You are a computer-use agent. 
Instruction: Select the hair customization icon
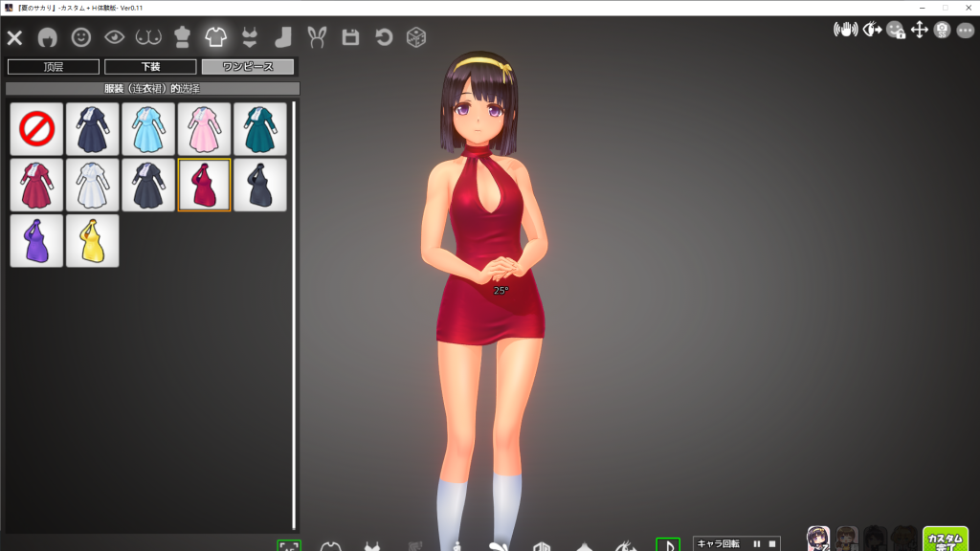[47, 38]
